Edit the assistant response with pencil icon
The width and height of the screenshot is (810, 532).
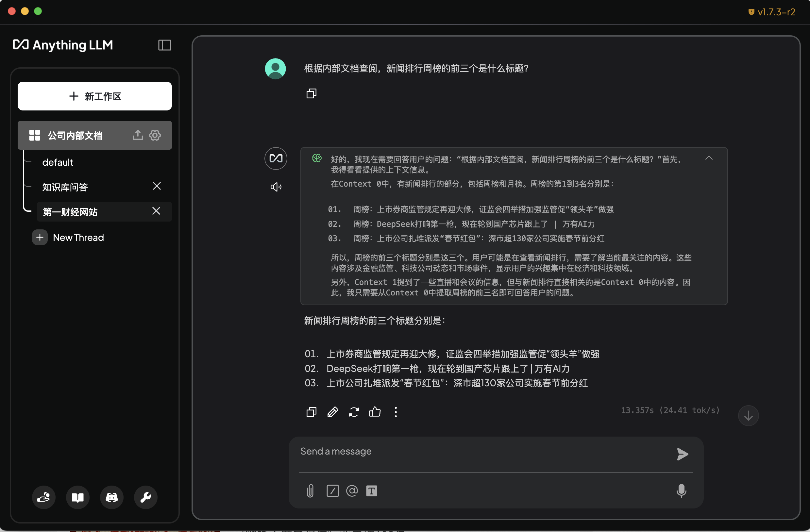pos(333,412)
